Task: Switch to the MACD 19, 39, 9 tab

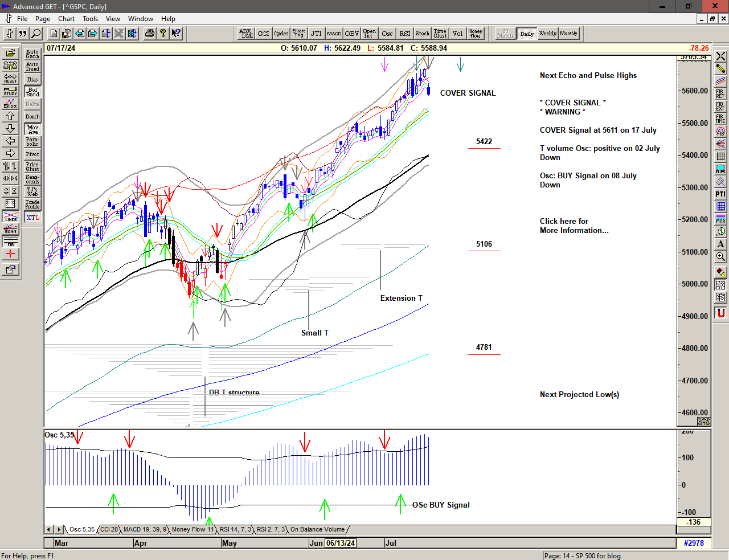Action: [145, 530]
